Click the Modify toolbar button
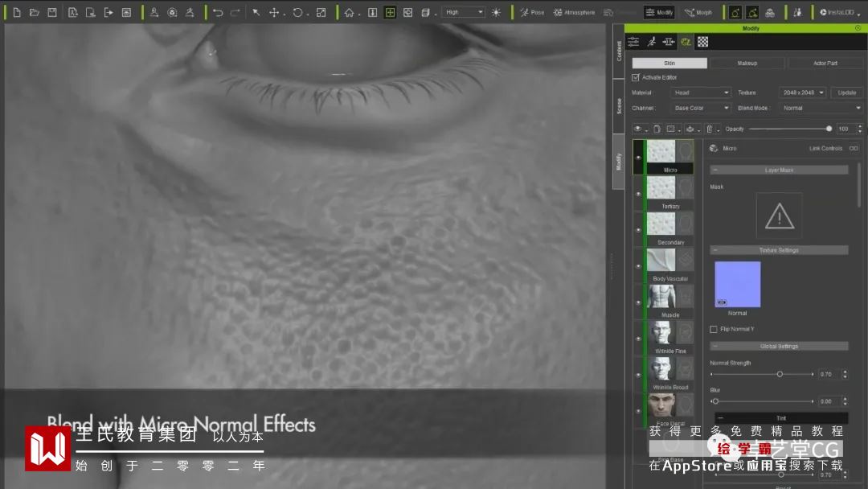The width and height of the screenshot is (868, 489). click(659, 12)
